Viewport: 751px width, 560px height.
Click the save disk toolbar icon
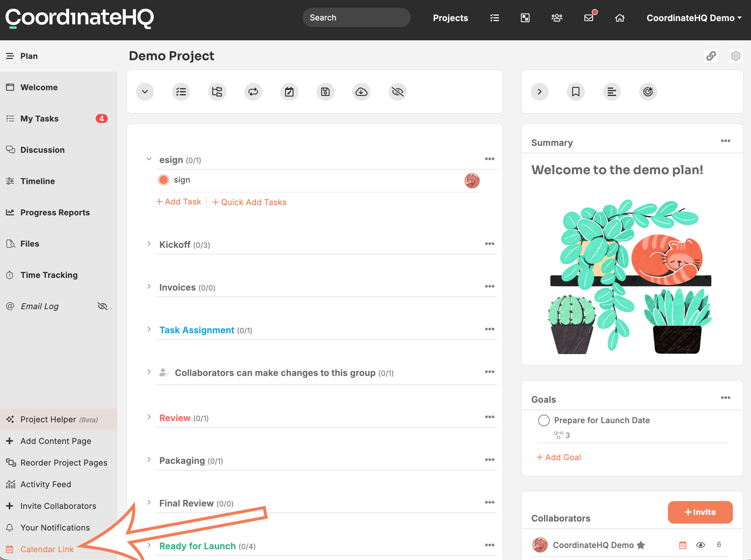click(326, 92)
